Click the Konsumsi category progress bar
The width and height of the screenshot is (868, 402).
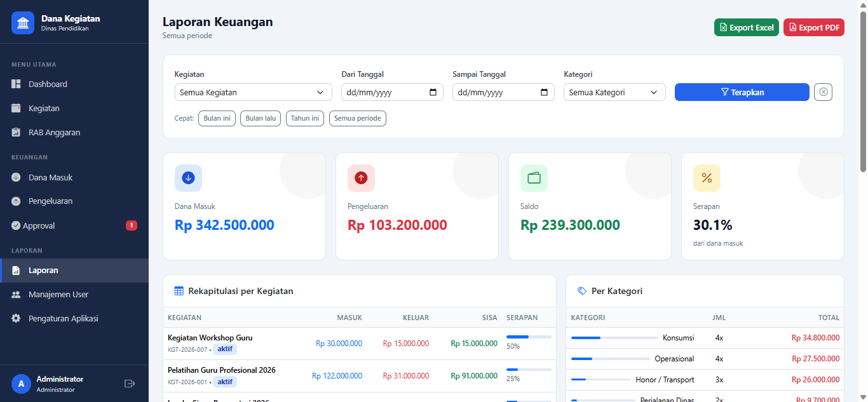click(614, 338)
